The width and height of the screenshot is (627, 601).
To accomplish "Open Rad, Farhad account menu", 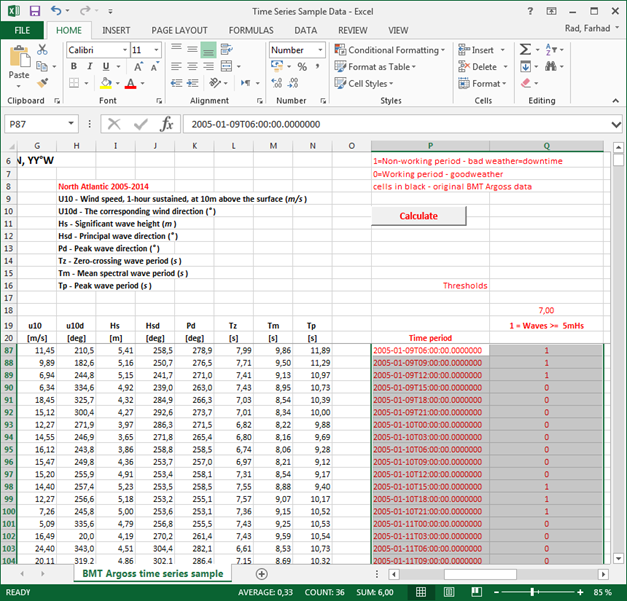I will point(592,28).
